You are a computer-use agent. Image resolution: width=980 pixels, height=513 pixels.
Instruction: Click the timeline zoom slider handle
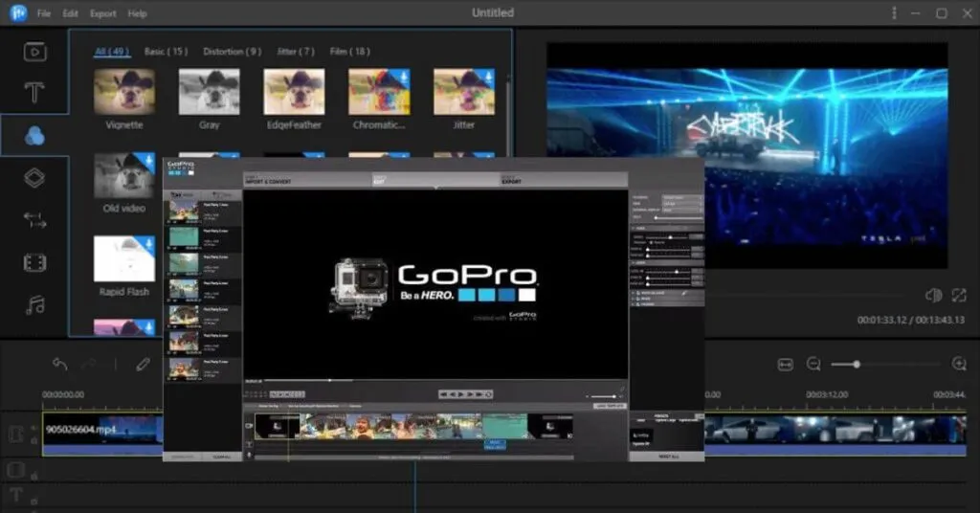pyautogui.click(x=857, y=365)
